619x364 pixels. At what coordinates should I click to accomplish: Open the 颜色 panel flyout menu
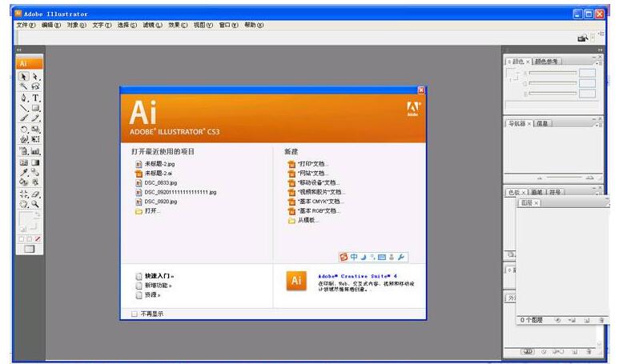(599, 63)
